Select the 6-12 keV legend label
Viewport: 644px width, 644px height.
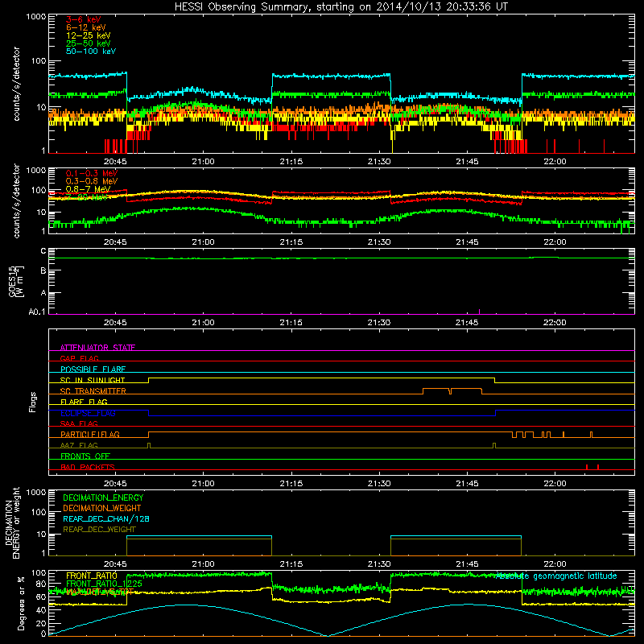pos(86,27)
